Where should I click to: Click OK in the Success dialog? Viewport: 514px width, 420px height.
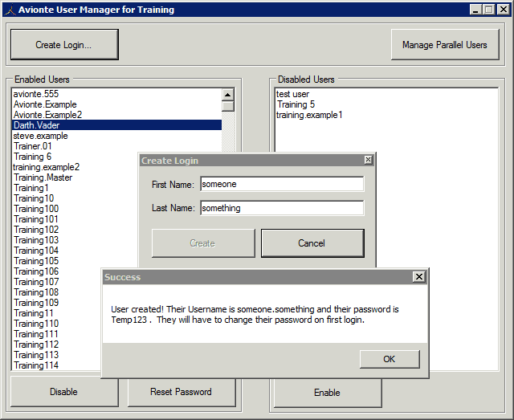390,359
